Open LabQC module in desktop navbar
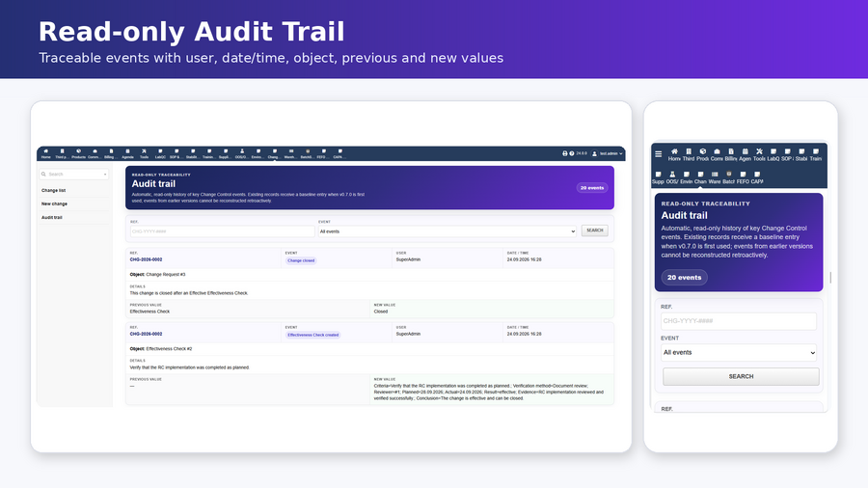Screen dimensions: 868x488 (160, 153)
